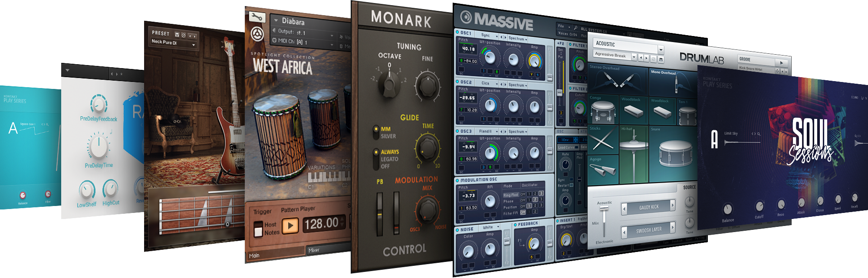868x278 pixels.
Task: Select the Hi-hat pad in Drumlab
Action: tap(634, 154)
